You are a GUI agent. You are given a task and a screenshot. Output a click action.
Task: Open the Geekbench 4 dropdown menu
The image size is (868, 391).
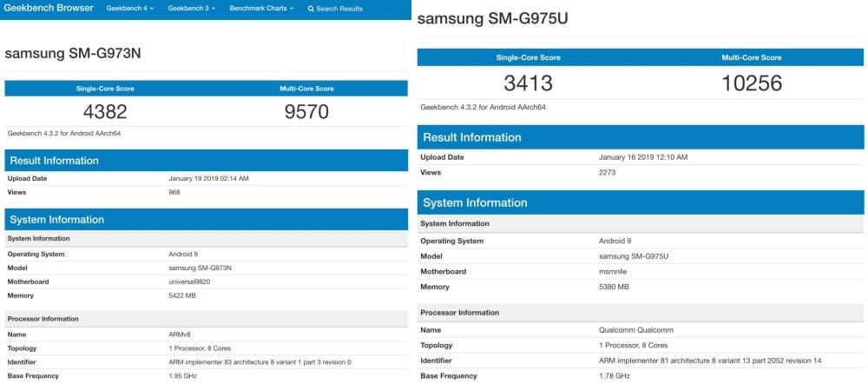130,9
